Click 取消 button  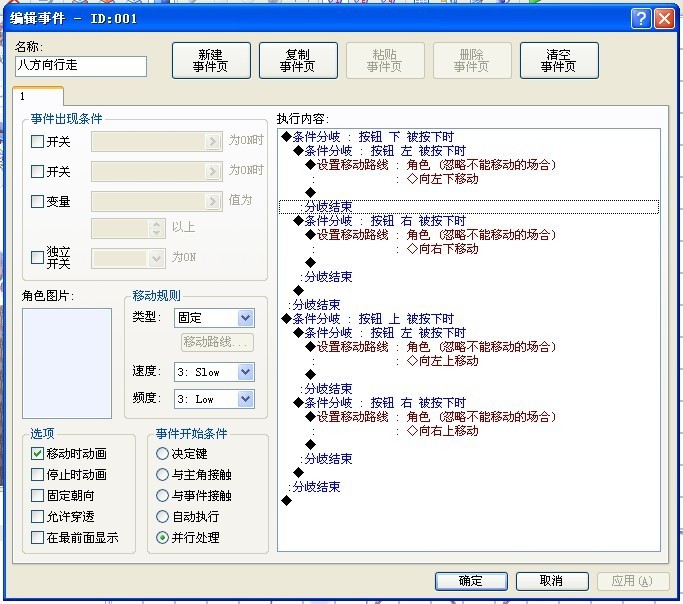pyautogui.click(x=552, y=581)
